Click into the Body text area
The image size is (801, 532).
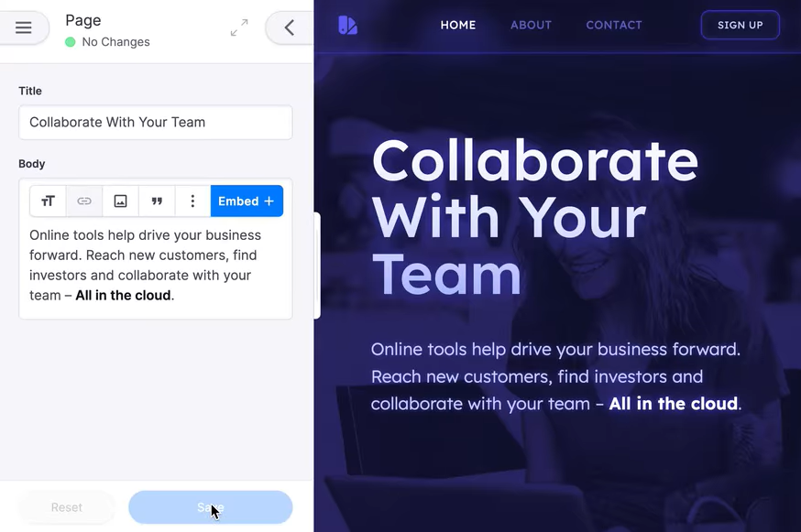click(x=155, y=266)
